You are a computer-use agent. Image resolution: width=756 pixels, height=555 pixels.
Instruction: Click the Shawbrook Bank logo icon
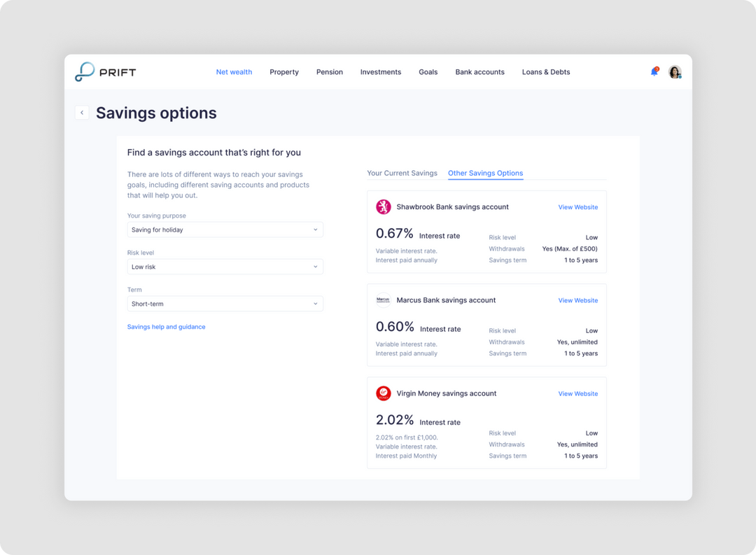(x=383, y=206)
